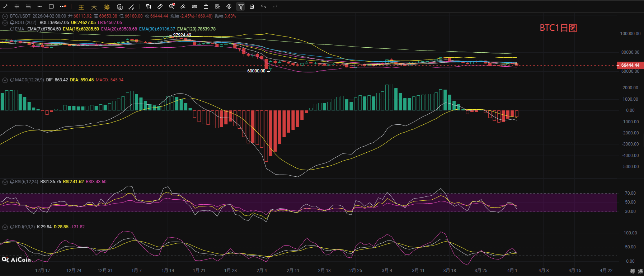Screen dimensions: 644x276
Task: Select the horizontal line drawing tool
Action: point(40,6)
